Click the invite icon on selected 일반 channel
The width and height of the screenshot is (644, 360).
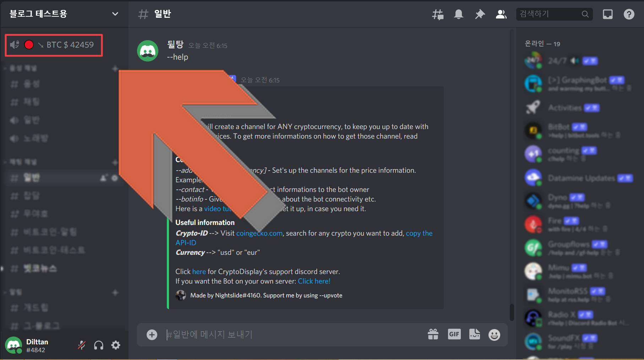coord(103,178)
